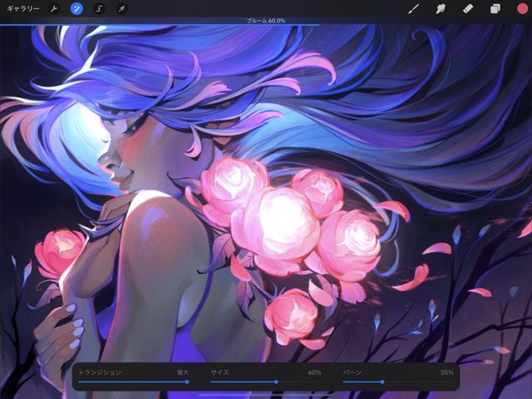Click the バーン label

click(352, 372)
